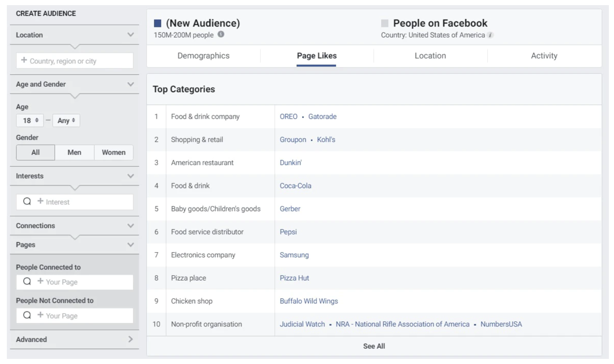
Task: Open the Activity tab
Action: click(544, 56)
